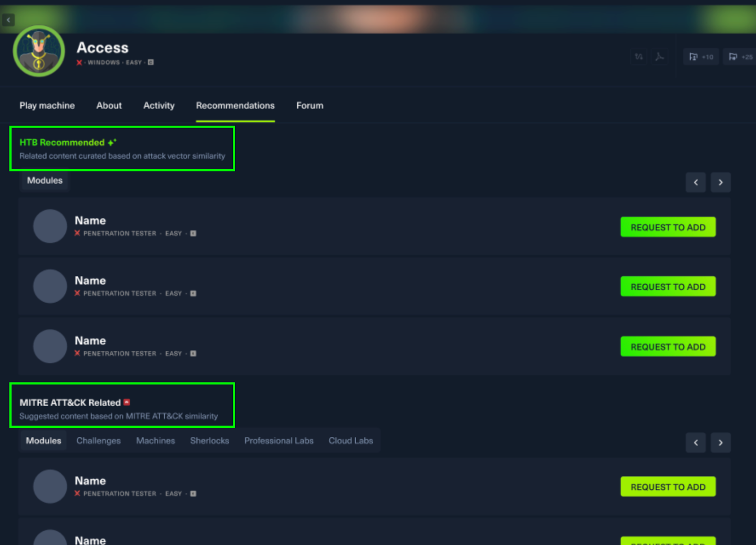Select Sherlocks in MITRE ATT&CK section
Image resolution: width=756 pixels, height=545 pixels.
[209, 441]
